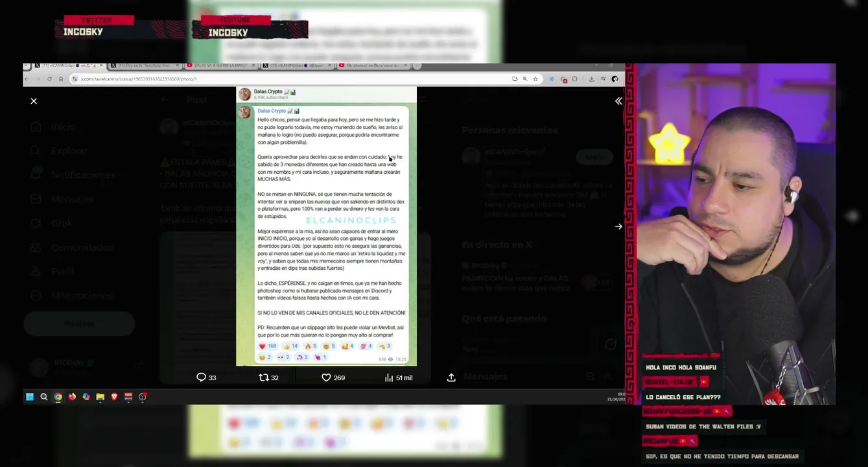Open a new browser tab with the plus button
Image resolution: width=868 pixels, height=467 pixels.
point(417,66)
